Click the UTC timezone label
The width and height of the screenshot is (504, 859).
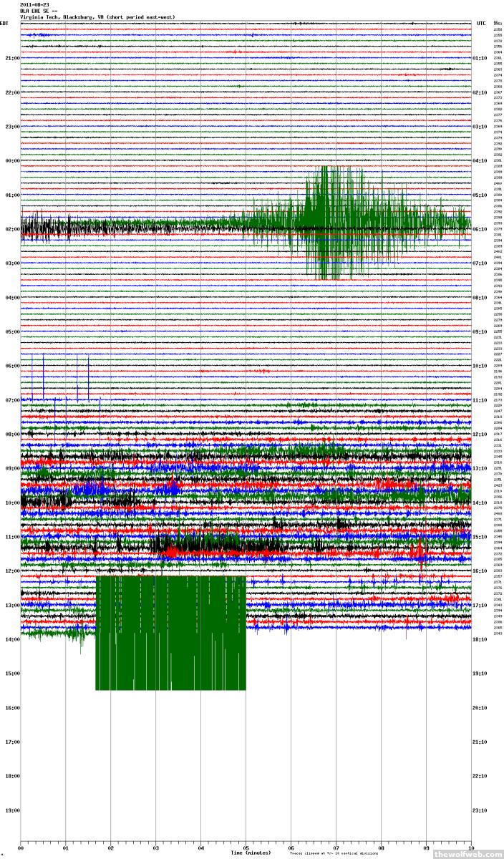pyautogui.click(x=481, y=24)
